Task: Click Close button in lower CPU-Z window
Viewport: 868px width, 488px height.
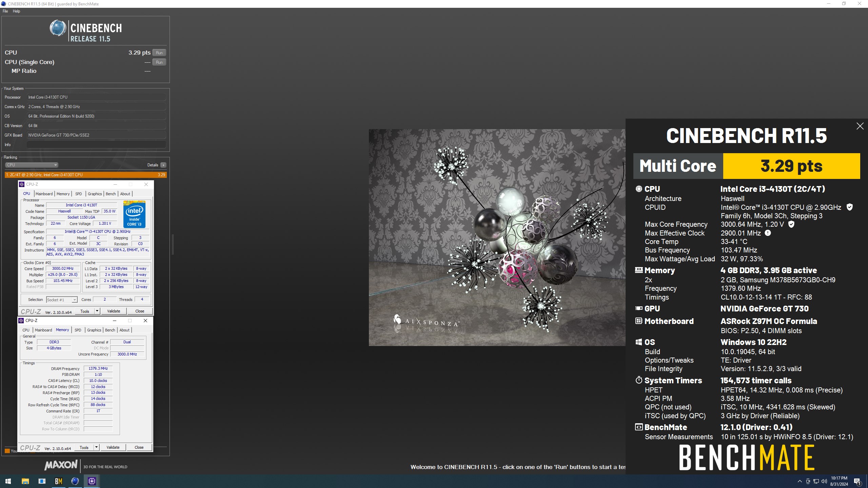Action: [139, 447]
